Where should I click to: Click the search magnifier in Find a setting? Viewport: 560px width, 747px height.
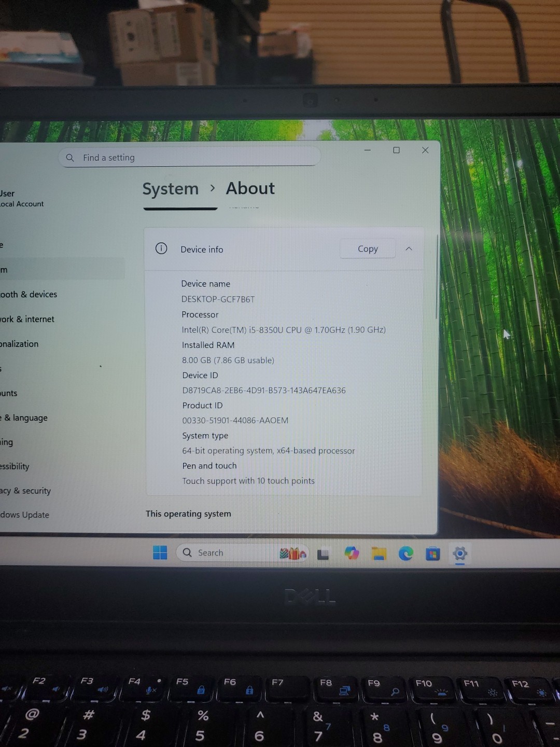click(x=70, y=157)
